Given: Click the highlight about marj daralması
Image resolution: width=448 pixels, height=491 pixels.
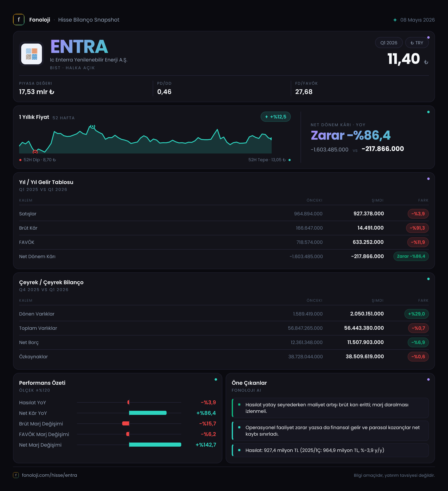Looking at the screenshot, I should click(330, 408).
